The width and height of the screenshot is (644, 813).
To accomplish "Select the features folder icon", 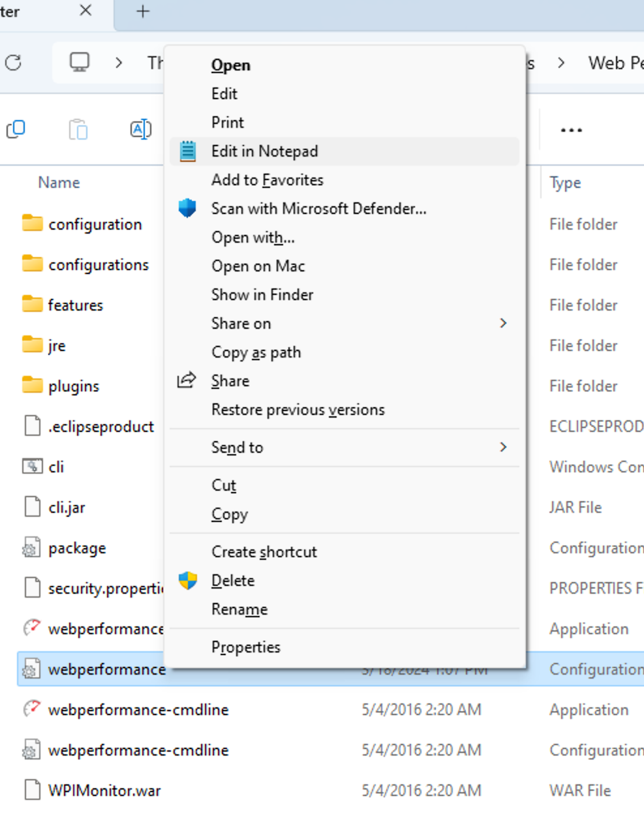I will click(x=32, y=305).
